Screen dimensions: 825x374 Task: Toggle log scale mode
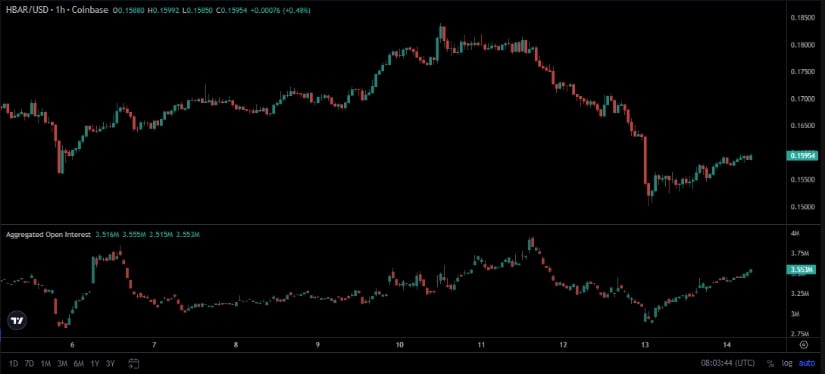point(787,363)
